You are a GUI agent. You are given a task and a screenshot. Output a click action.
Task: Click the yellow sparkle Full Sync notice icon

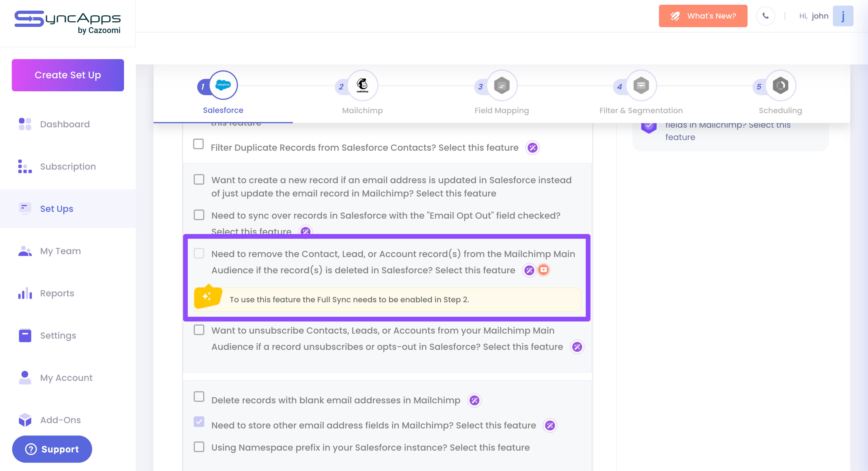(x=208, y=297)
